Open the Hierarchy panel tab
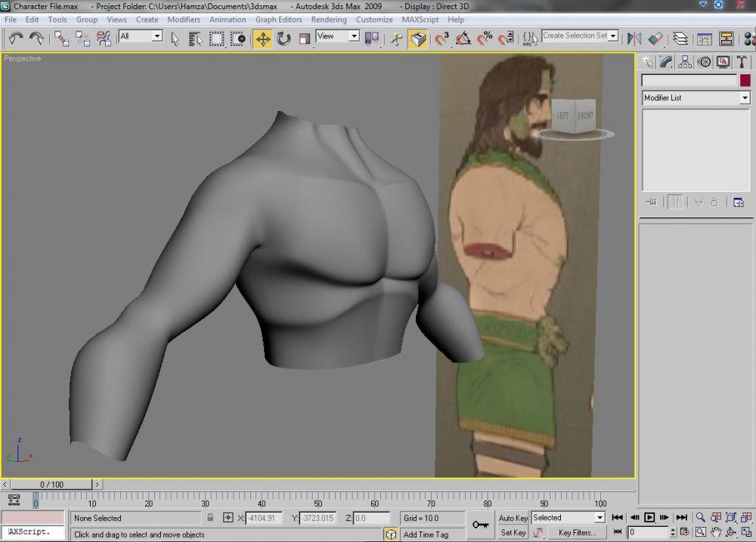The height and width of the screenshot is (542, 756). 686,62
